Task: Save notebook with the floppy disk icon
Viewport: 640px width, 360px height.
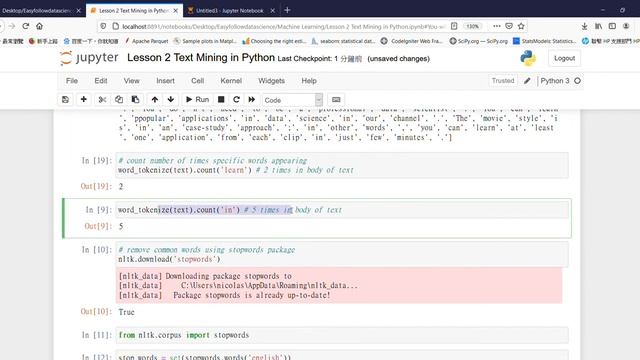Action: click(65, 100)
